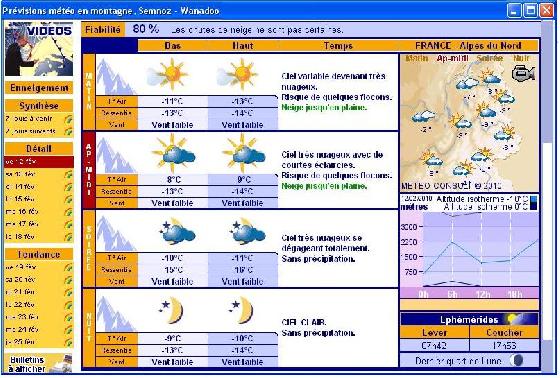Click the Soirée Haut cloudy night icon
Screen dimensions: 560x378
(x=248, y=232)
